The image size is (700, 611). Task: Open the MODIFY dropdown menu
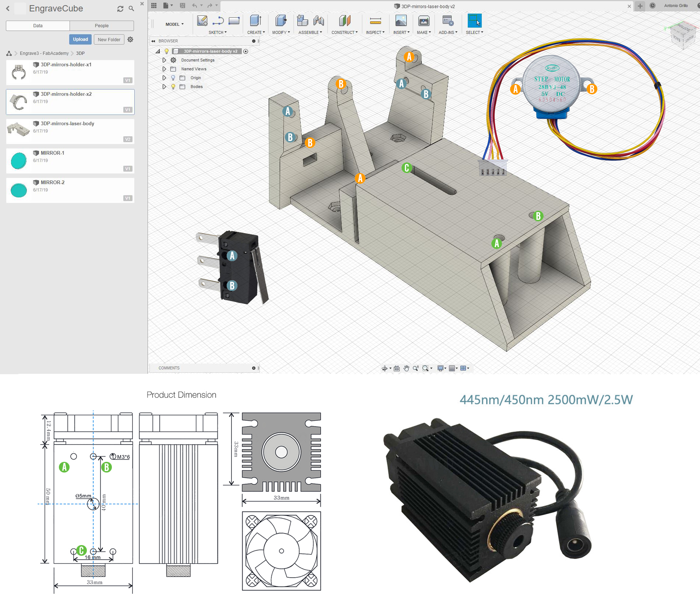tap(281, 32)
